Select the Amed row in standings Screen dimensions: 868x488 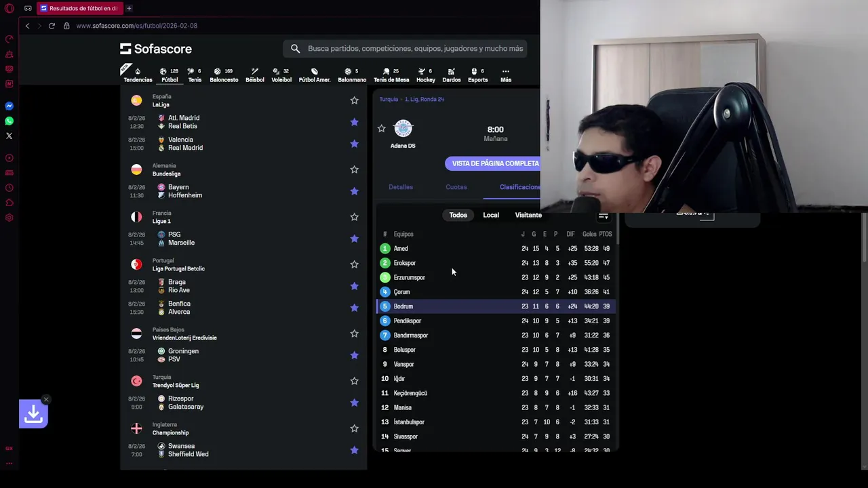pos(496,249)
